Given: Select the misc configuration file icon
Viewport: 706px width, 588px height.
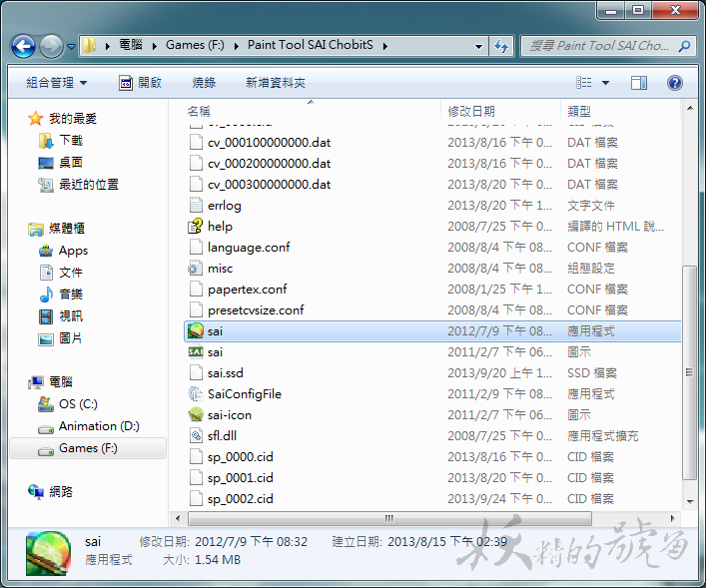Looking at the screenshot, I should tap(196, 269).
